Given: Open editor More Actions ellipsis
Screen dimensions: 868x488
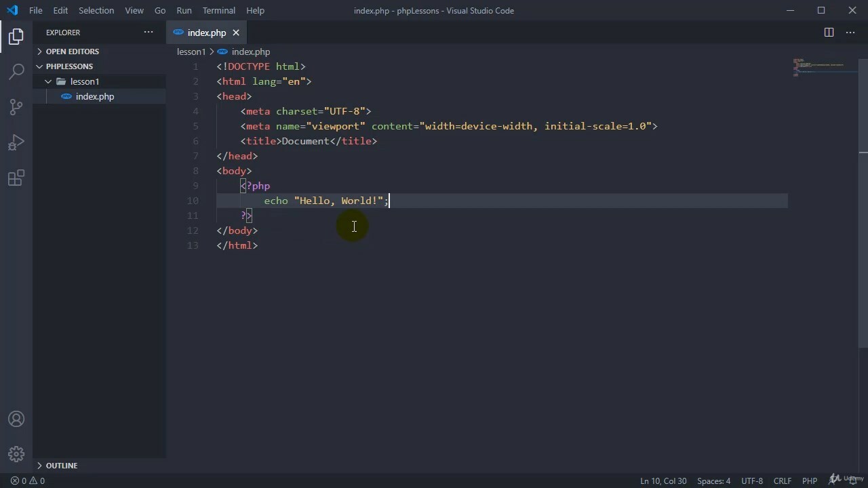Looking at the screenshot, I should tap(850, 33).
